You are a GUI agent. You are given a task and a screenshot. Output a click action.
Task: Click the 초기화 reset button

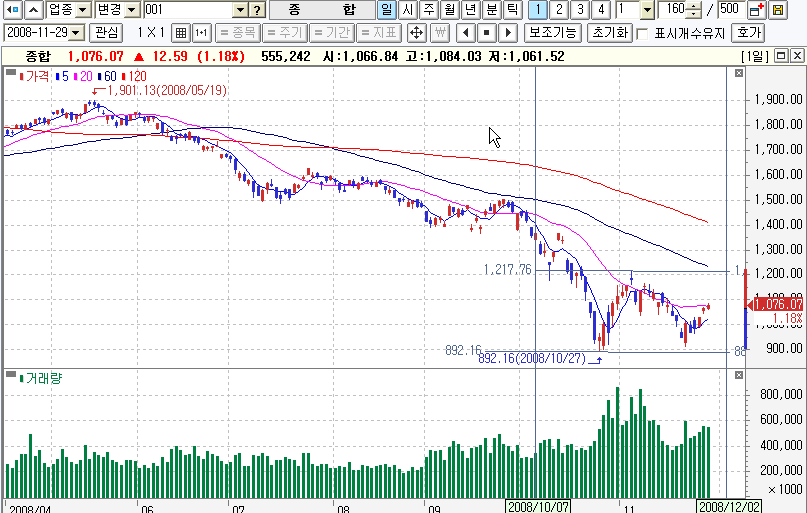coord(609,33)
